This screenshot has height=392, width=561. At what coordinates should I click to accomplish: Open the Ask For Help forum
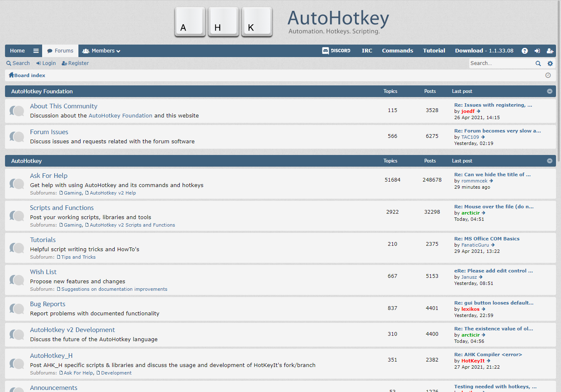click(x=49, y=176)
